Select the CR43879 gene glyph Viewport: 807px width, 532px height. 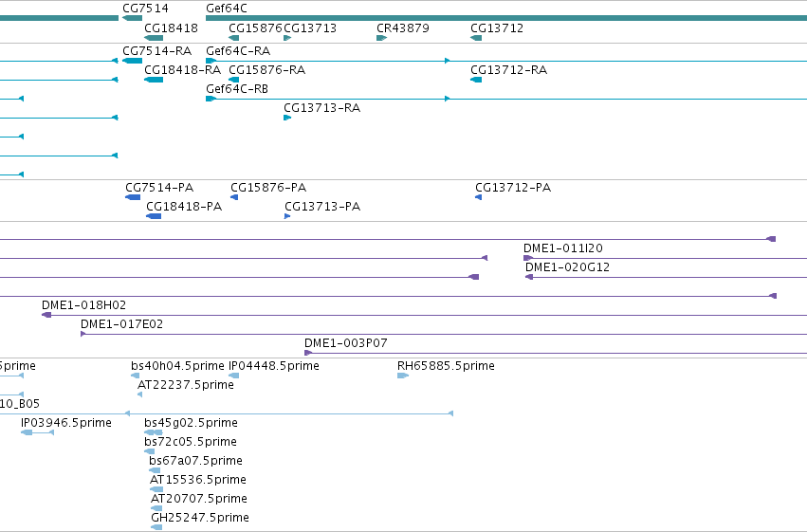tap(381, 38)
